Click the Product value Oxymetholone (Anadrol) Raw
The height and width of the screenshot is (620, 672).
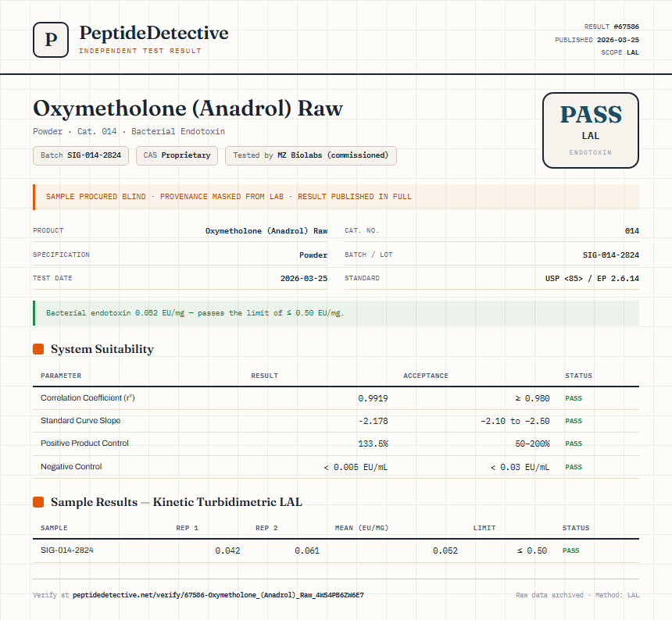266,231
